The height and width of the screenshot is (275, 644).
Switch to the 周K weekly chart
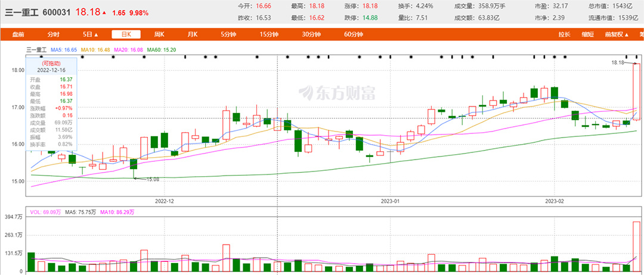(x=159, y=35)
